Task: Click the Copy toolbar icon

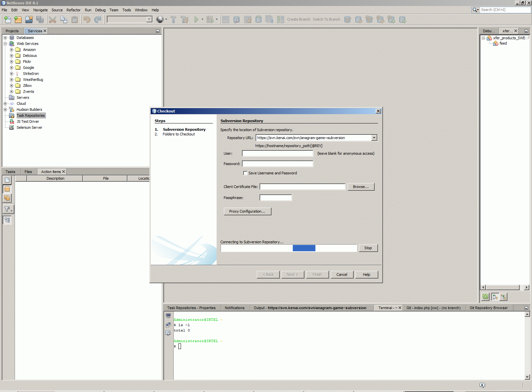Action: click(64, 20)
